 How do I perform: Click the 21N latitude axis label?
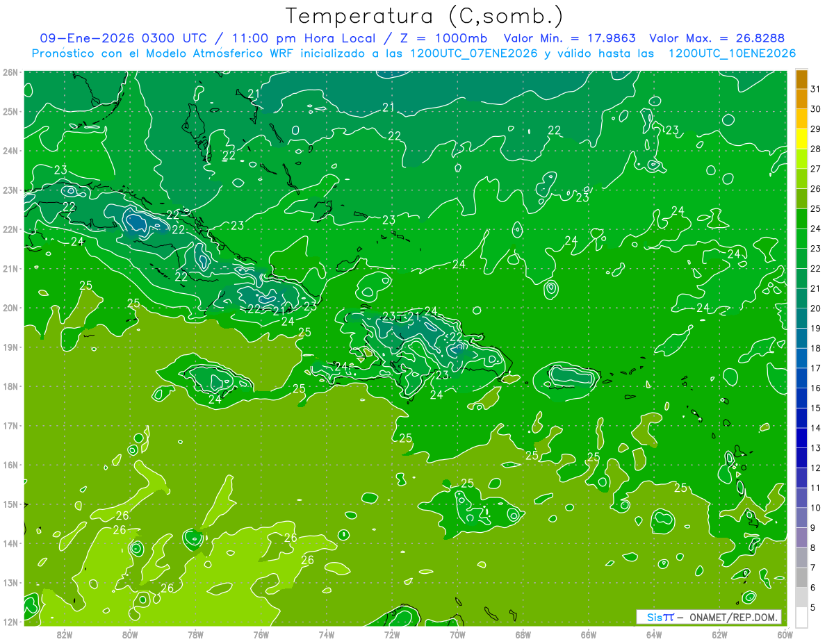10,268
